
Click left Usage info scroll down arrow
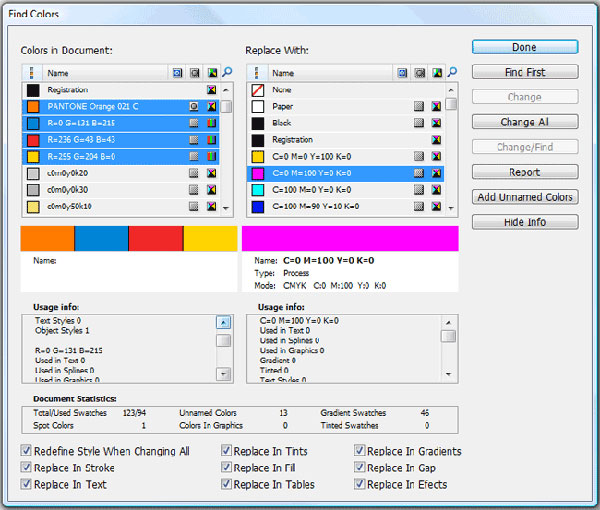tap(223, 374)
